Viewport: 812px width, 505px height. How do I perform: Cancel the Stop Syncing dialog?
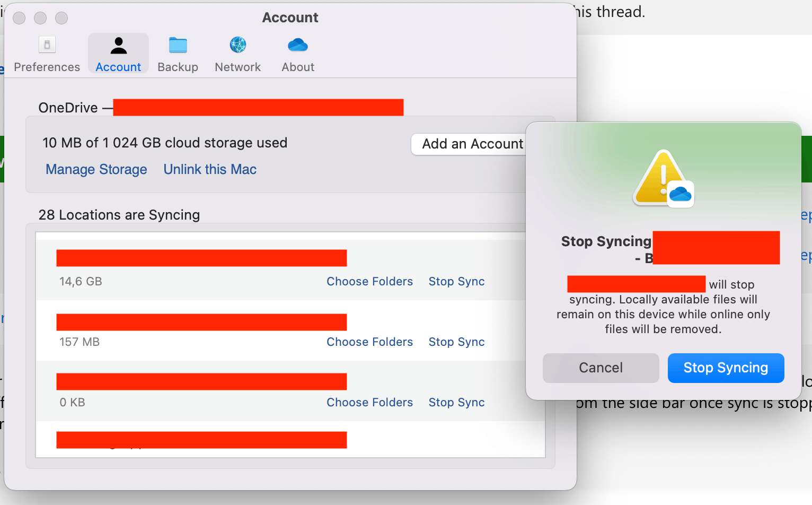pyautogui.click(x=601, y=368)
